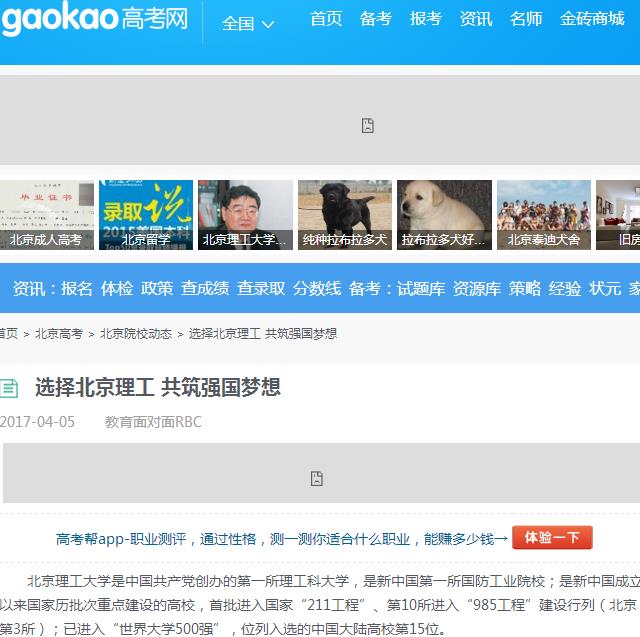Click the 查成绩 link in blue bar

pyautogui.click(x=205, y=288)
